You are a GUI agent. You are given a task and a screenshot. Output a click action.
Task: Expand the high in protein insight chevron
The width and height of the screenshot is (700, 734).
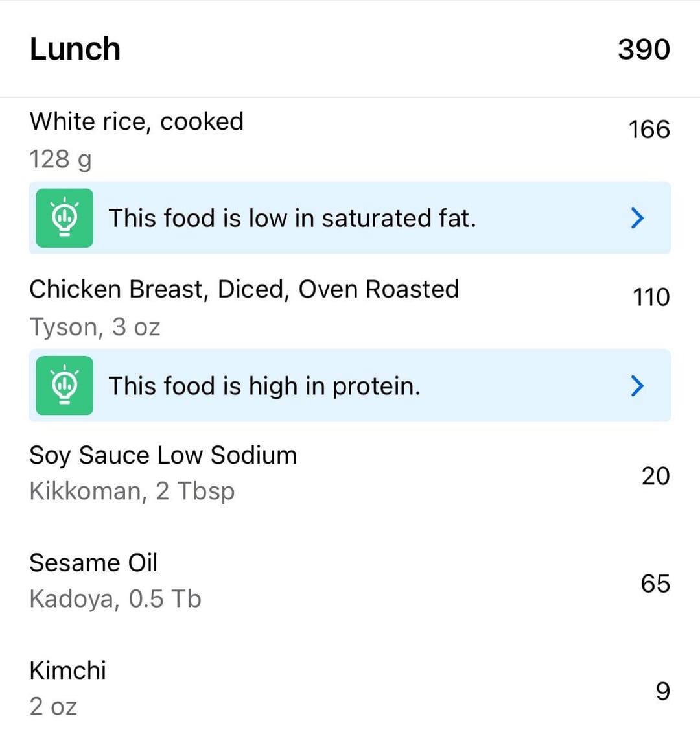point(637,386)
